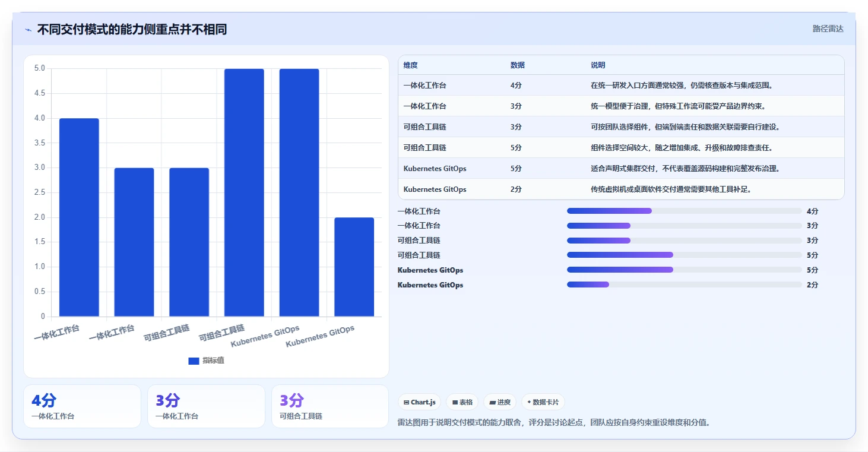Click the 0 tick label on the y-axis

[x=43, y=317]
